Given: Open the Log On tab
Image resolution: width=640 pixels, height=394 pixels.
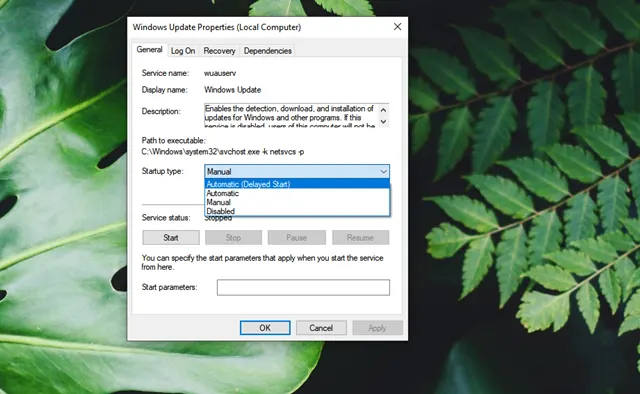Looking at the screenshot, I should point(183,51).
